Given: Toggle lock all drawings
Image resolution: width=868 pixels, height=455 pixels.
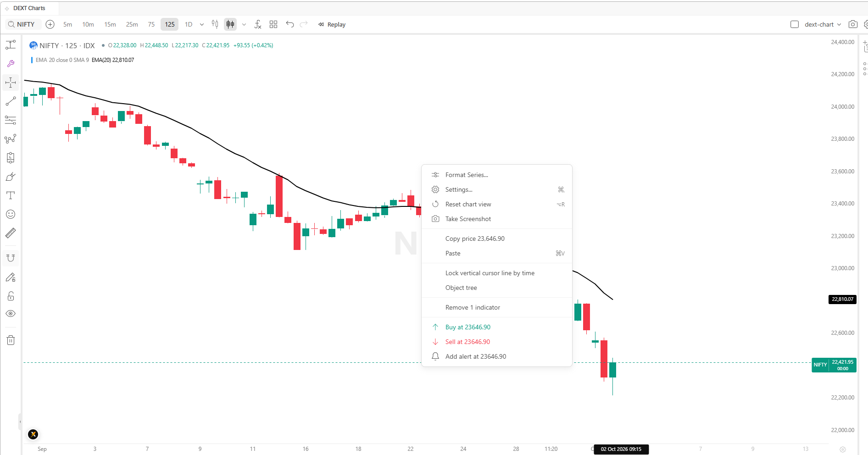Looking at the screenshot, I should (11, 296).
